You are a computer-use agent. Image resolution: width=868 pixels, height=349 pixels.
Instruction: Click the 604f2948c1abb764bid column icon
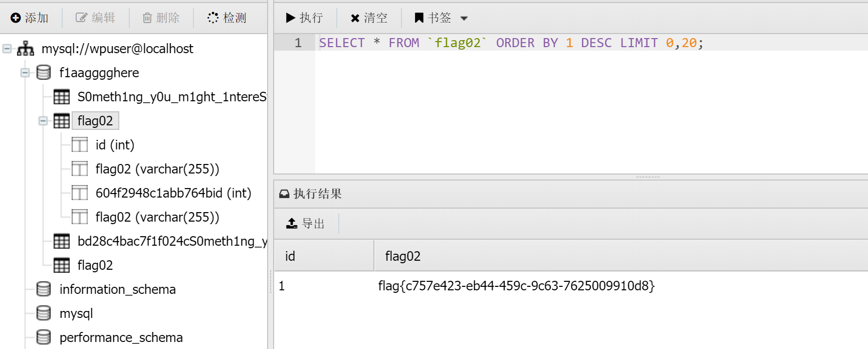pos(80,193)
